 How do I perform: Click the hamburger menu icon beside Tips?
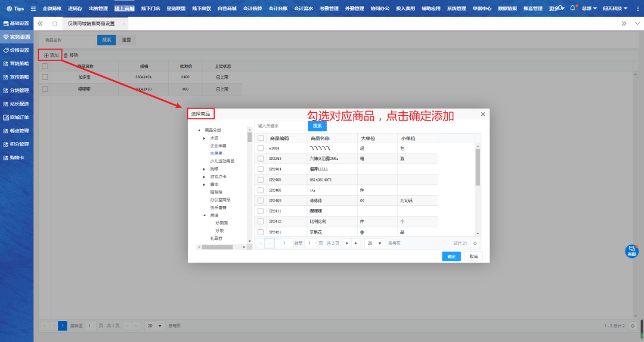click(x=33, y=9)
